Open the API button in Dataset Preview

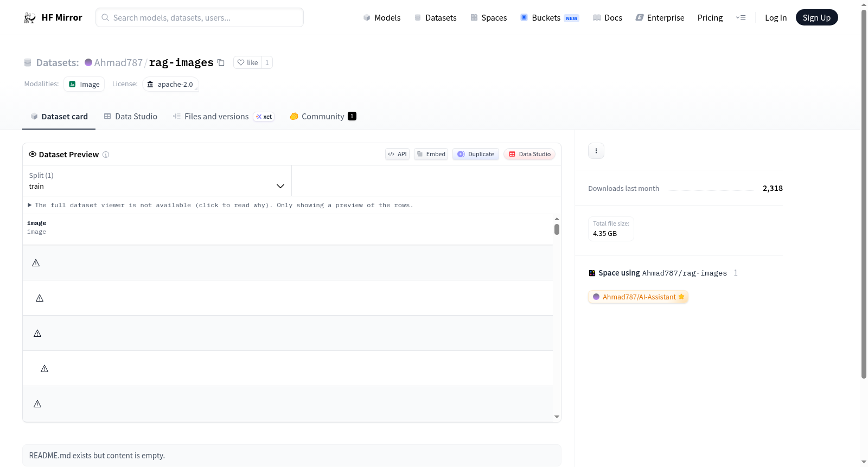click(x=397, y=154)
